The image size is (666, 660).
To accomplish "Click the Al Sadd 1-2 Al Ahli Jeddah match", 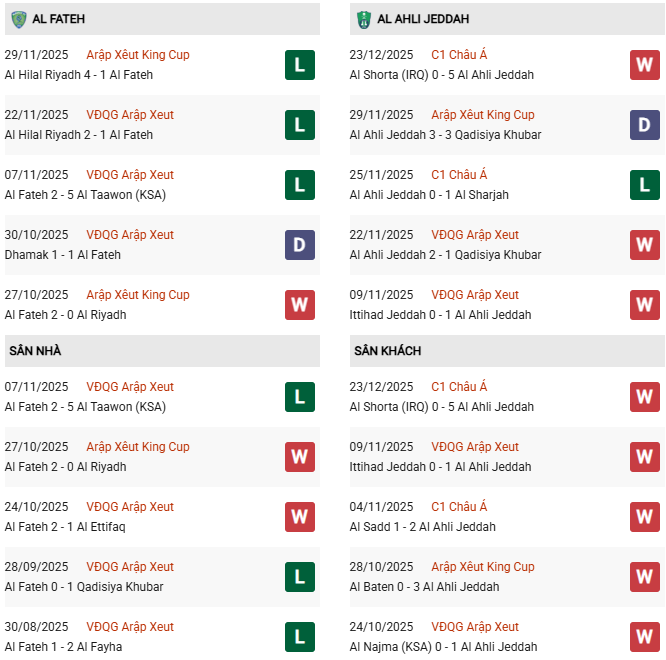I will [422, 527].
